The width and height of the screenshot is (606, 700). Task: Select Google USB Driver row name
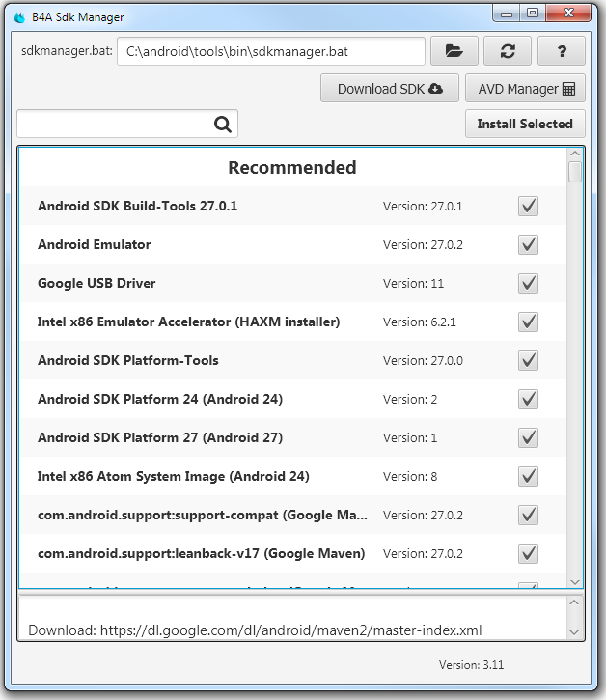[x=96, y=284]
